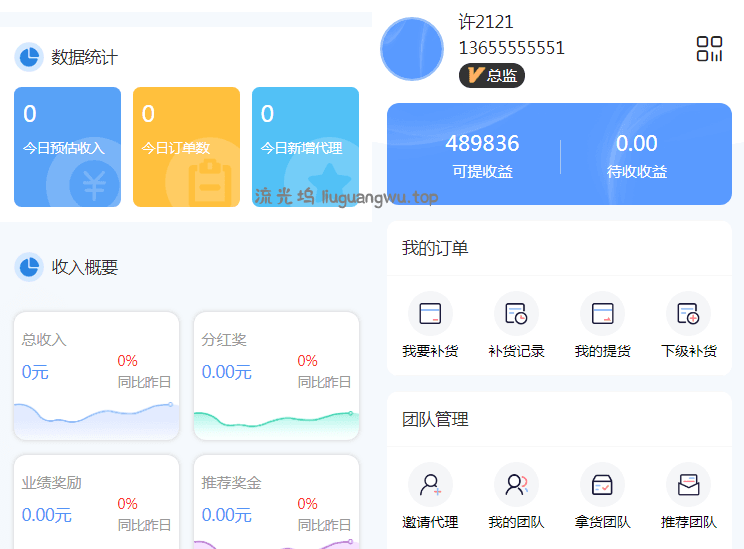
Task: Open the blue 今日预估收入 card
Action: 67,147
